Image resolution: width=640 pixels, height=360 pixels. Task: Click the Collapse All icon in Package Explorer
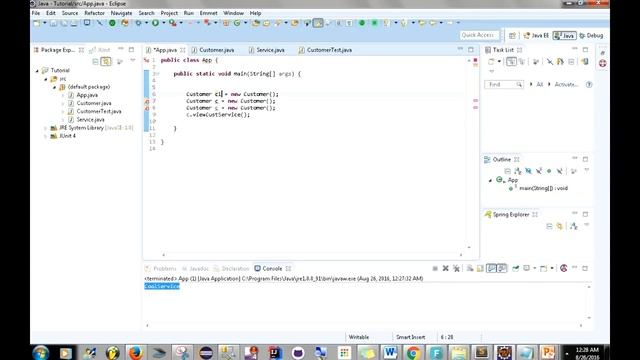95,62
